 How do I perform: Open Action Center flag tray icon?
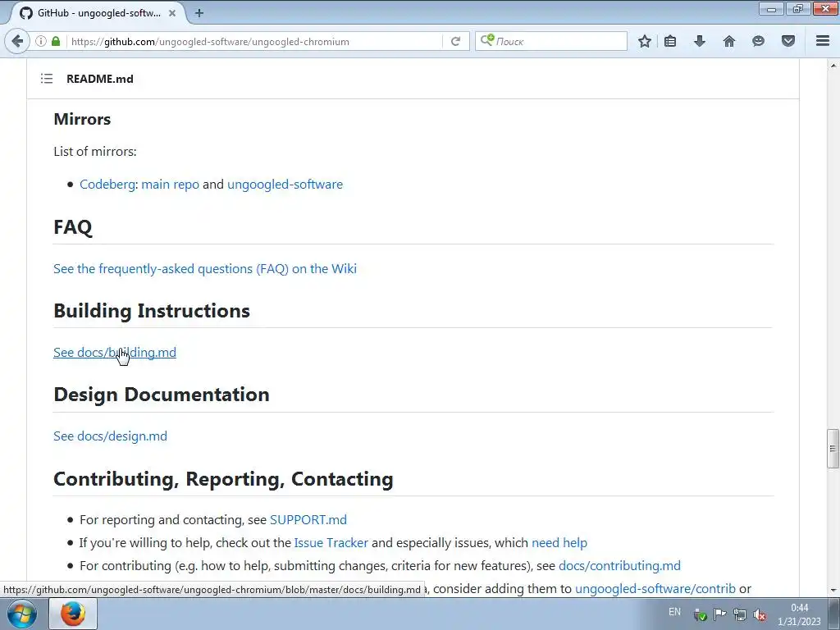[x=720, y=614]
